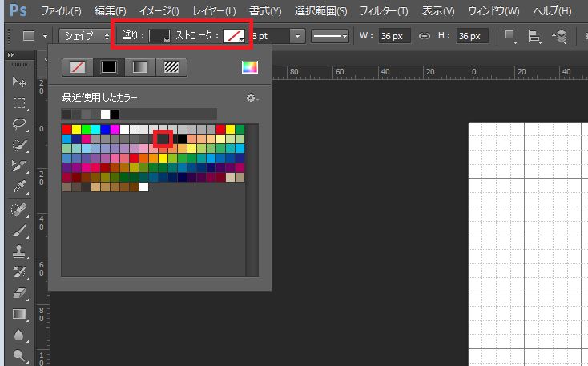Open the stroke line style dropdown
This screenshot has width=588, height=366.
329,36
